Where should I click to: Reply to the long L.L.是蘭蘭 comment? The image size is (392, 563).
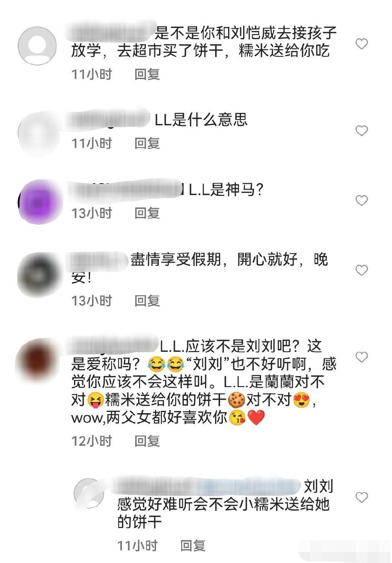point(147,441)
